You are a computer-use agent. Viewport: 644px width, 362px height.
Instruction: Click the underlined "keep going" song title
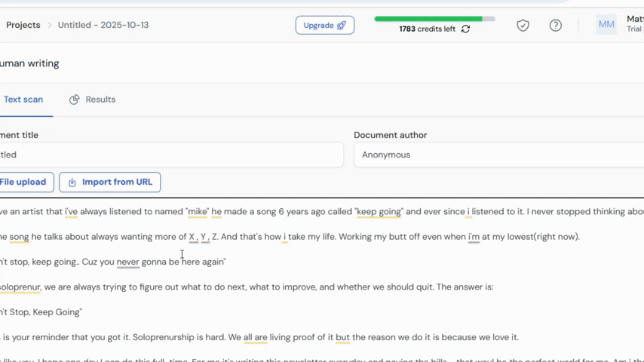coord(379,212)
